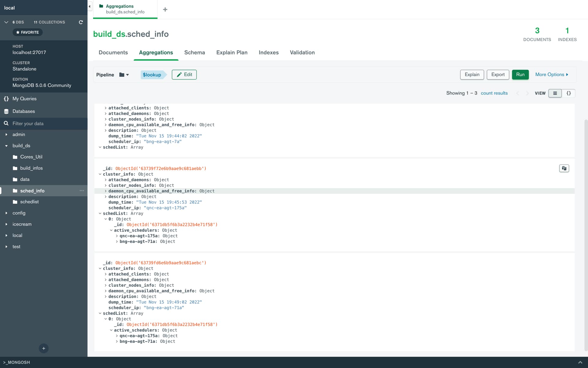
Task: Copy the second document using clipboard icon
Action: coord(564,168)
